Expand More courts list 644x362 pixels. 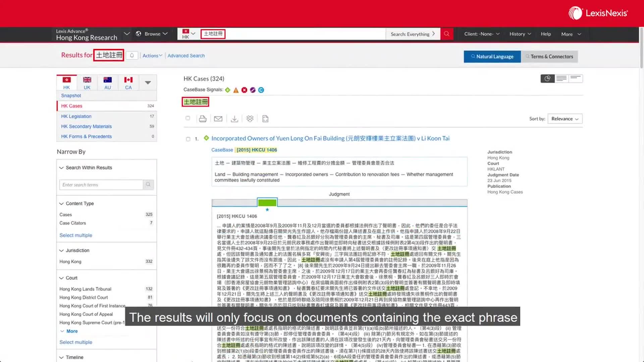(69, 331)
